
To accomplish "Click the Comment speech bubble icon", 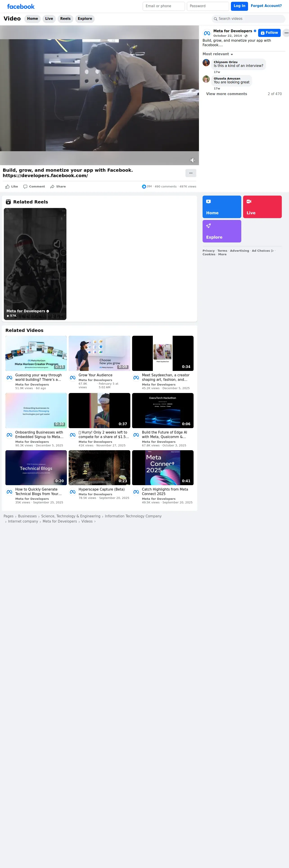I will tap(25, 187).
